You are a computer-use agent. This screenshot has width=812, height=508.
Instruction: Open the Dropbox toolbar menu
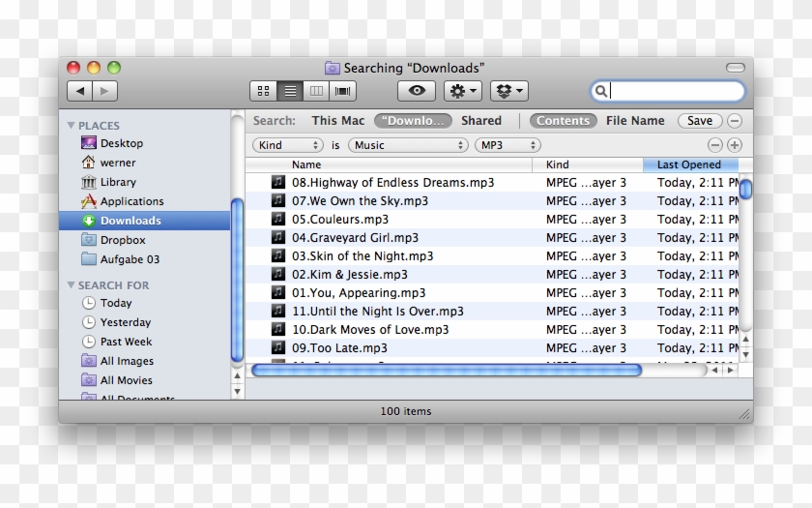[x=508, y=91]
